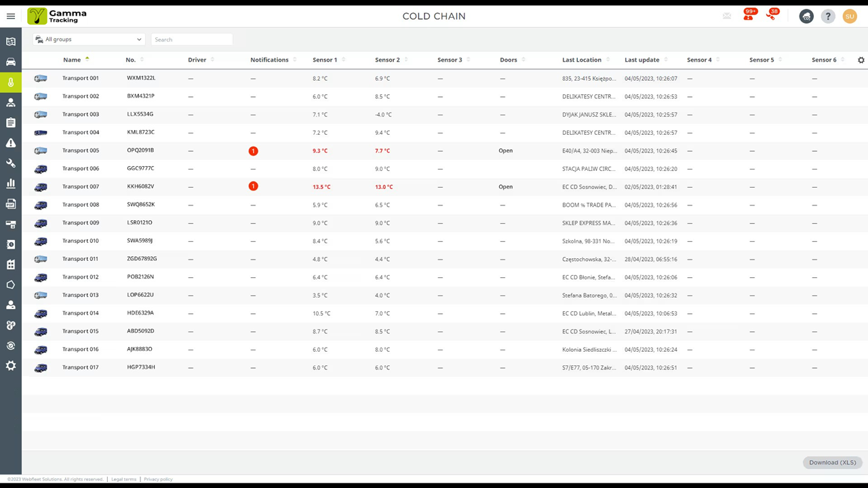Open the help question mark icon
Viewport: 868px width, 488px height.
click(828, 16)
